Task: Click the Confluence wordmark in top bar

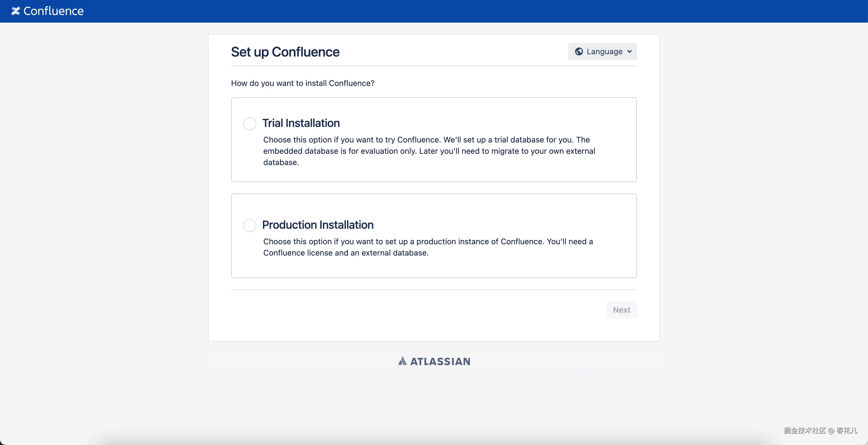Action: pos(53,11)
